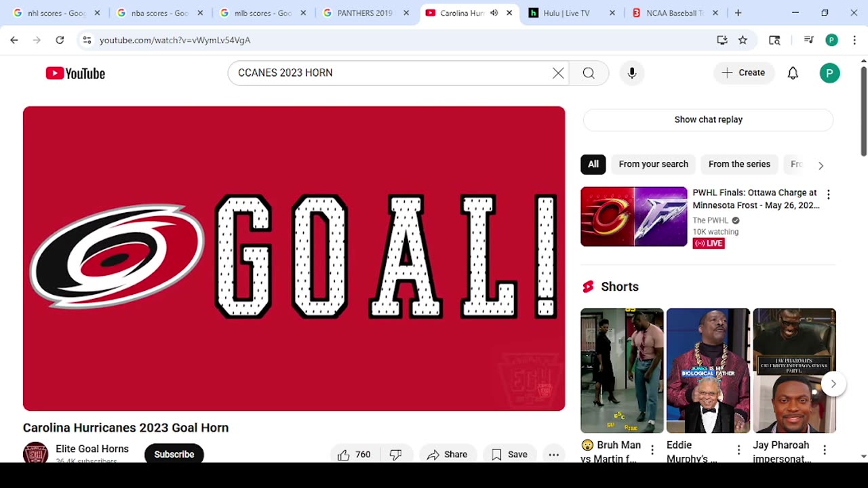The height and width of the screenshot is (488, 868).
Task: Switch to the NCAA Baseball tab
Action: point(675,13)
